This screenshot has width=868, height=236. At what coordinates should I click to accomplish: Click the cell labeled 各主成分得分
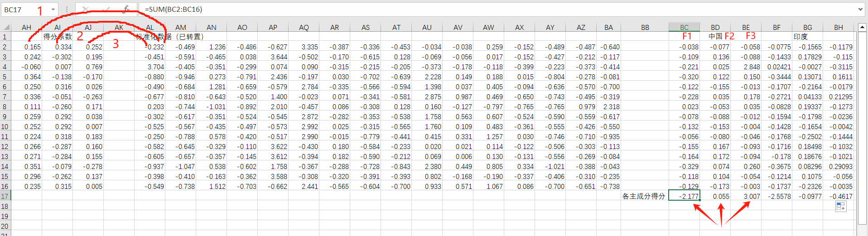pyautogui.click(x=644, y=196)
